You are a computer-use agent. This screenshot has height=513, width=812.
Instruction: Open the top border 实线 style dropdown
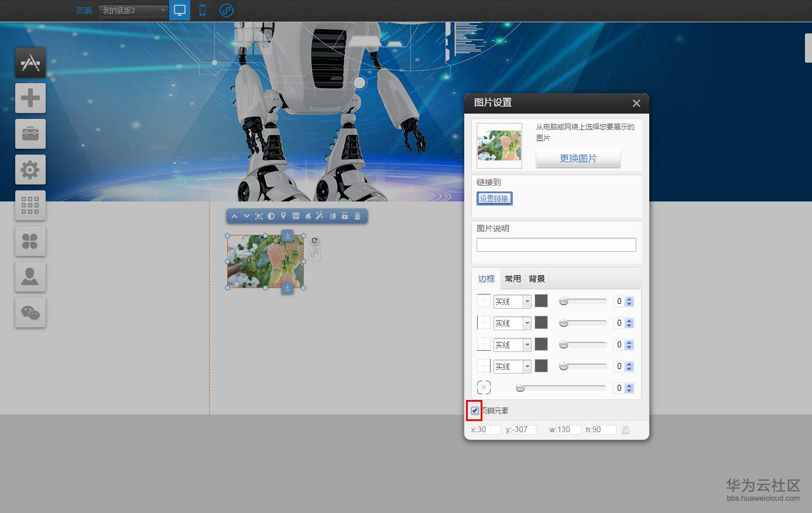[512, 302]
